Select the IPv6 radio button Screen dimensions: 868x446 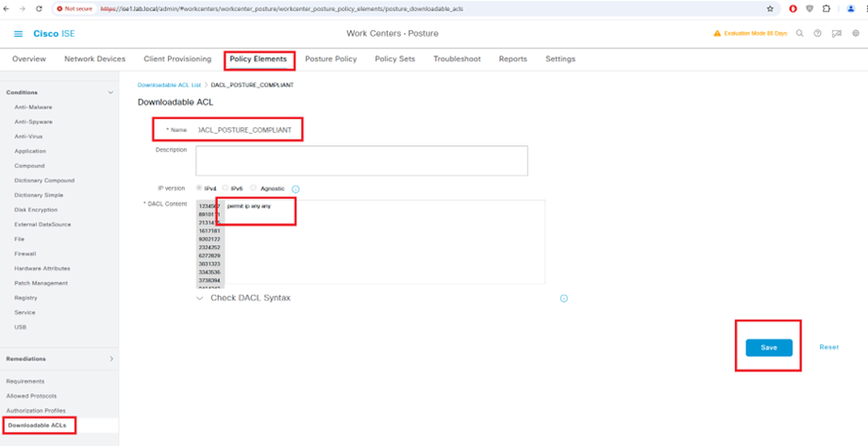[x=225, y=189]
